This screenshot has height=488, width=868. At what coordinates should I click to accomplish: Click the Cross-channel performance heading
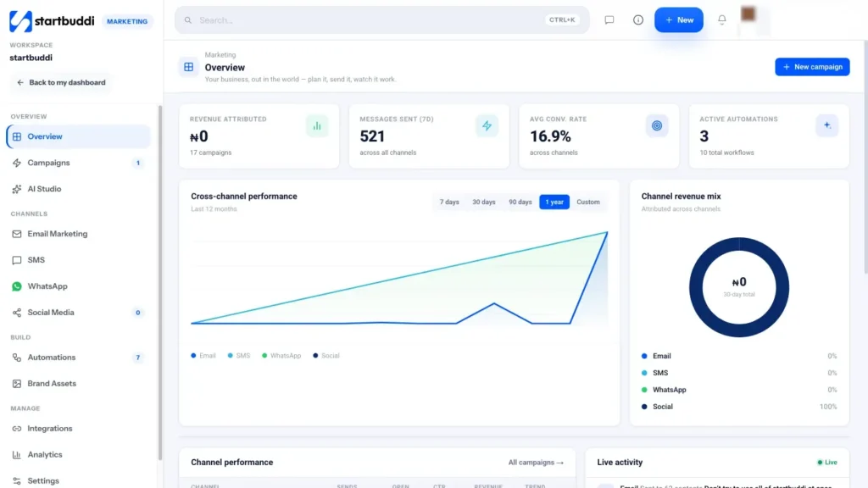[x=244, y=197]
